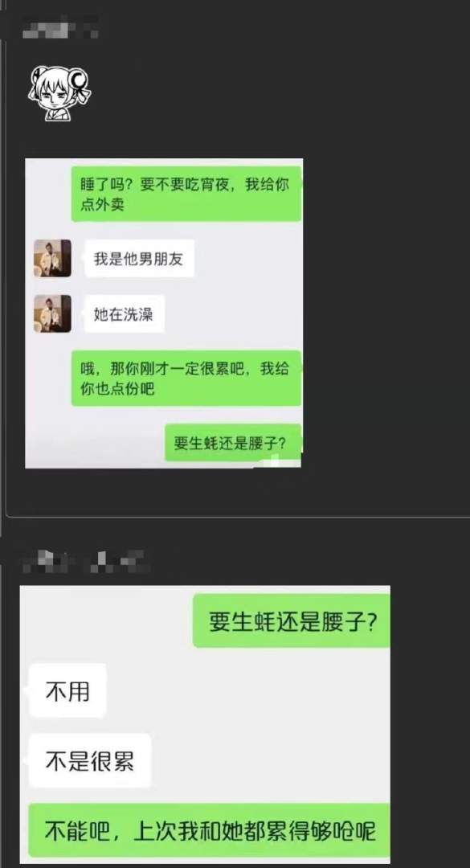Screen dimensions: 470x868
Task: Click the blurred username above the cartoon sticker
Action: coord(60,27)
